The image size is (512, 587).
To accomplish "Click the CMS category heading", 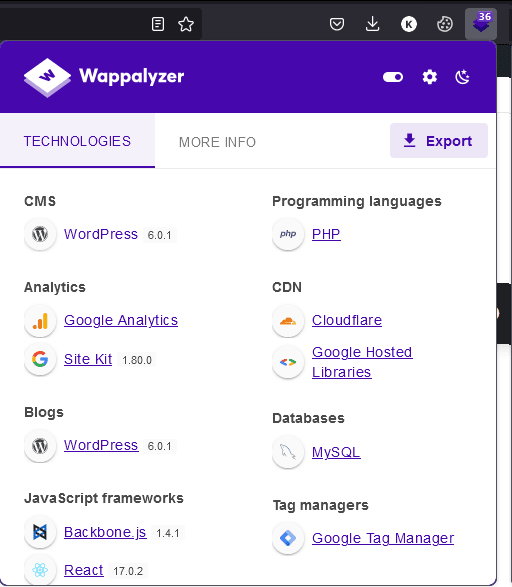I will click(40, 201).
